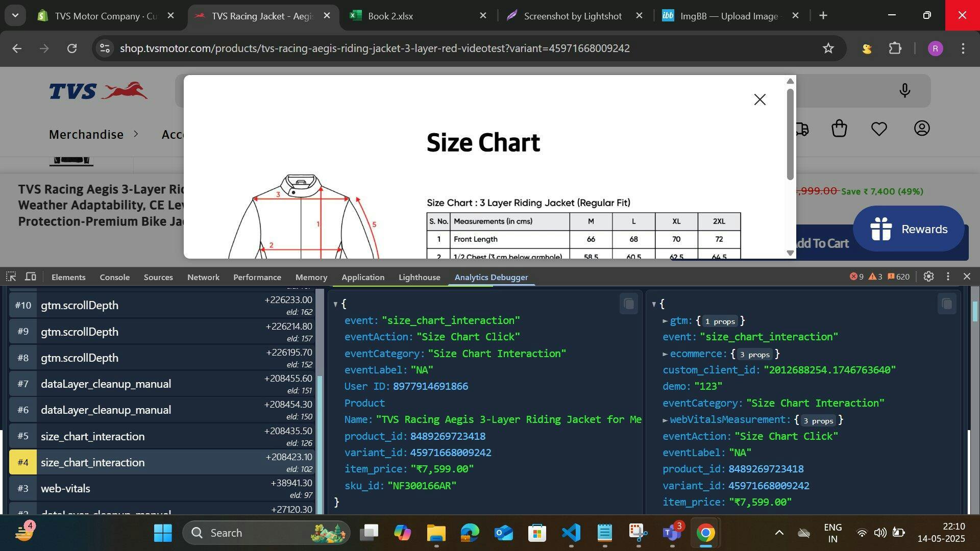Select event #4 size_chart_interaction

pyautogui.click(x=162, y=462)
